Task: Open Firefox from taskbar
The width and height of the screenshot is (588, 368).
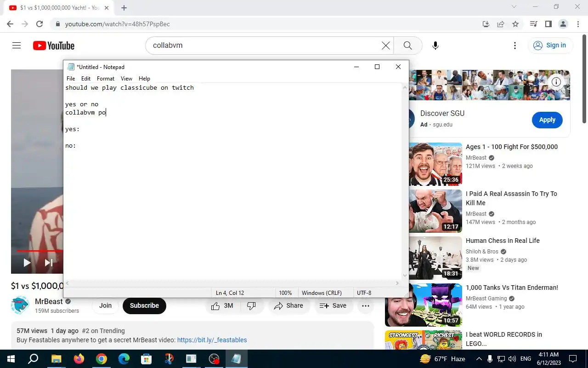Action: click(79, 359)
